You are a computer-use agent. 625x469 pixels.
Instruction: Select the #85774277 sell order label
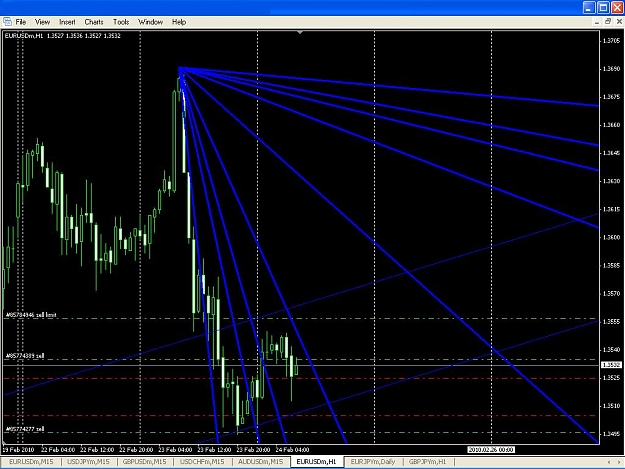(25, 429)
